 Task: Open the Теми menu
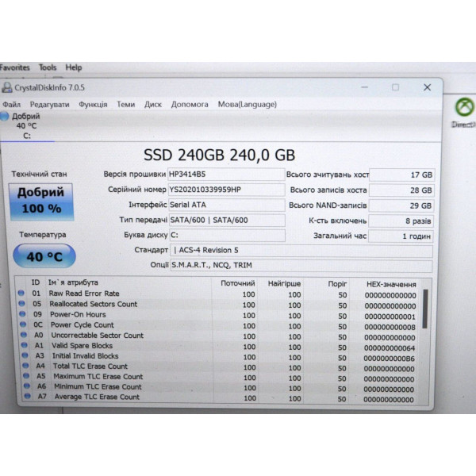click(125, 105)
